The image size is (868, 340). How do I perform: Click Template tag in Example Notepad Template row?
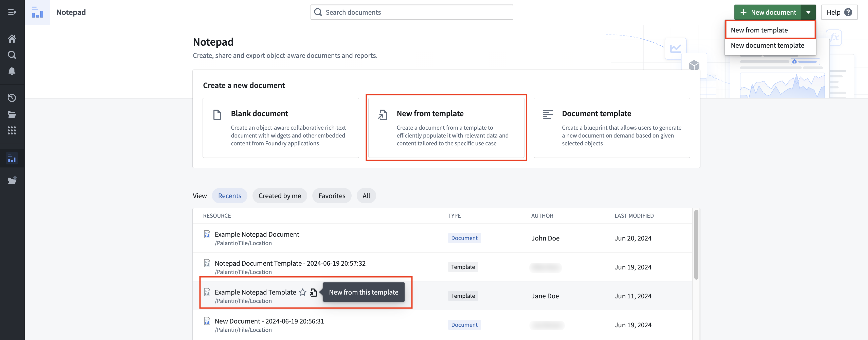click(463, 296)
